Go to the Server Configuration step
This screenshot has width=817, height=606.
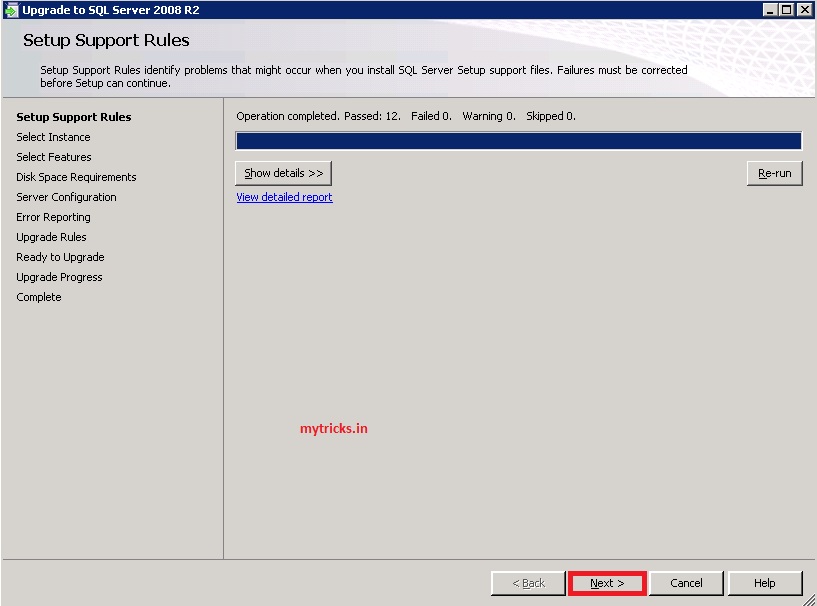click(66, 197)
